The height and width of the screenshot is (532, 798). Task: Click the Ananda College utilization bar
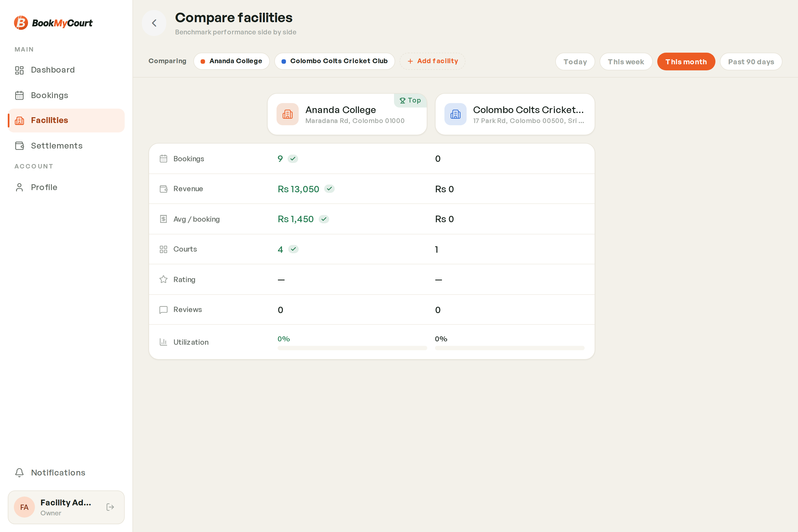point(352,348)
